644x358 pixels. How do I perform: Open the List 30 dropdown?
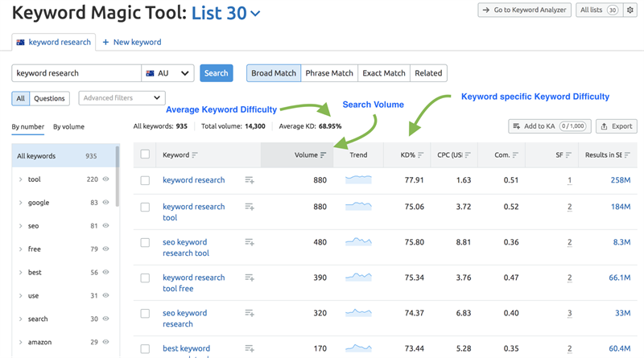coord(226,13)
